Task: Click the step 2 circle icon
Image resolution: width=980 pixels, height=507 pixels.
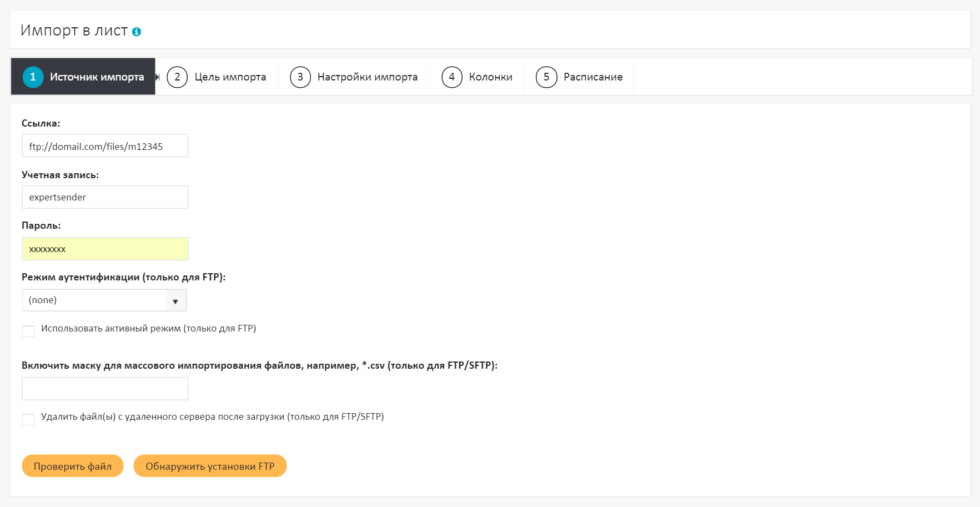Action: point(177,77)
